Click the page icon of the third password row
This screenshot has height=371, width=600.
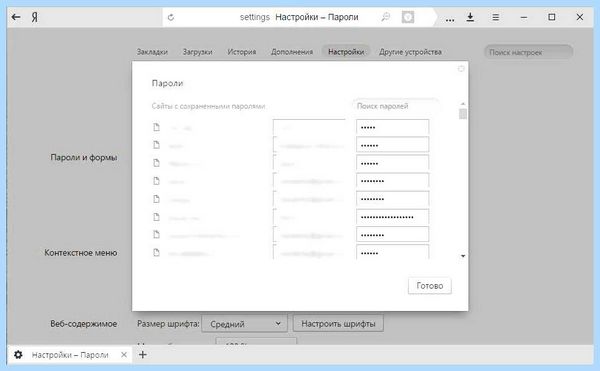click(156, 163)
